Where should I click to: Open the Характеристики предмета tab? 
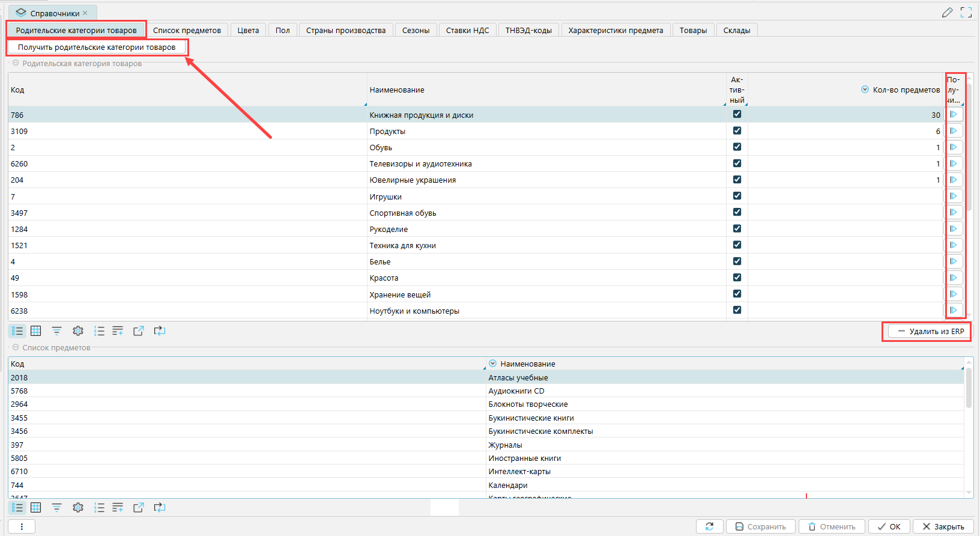click(x=616, y=30)
